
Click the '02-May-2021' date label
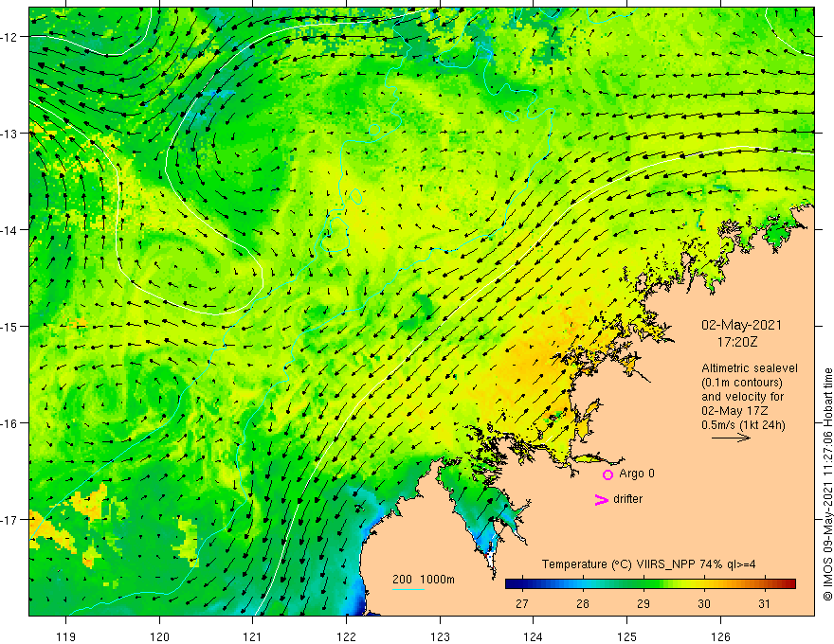click(x=741, y=325)
